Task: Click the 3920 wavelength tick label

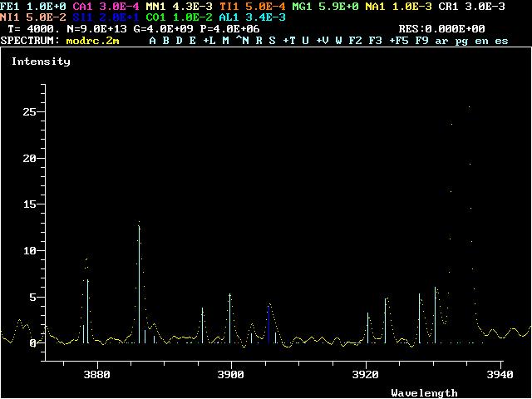Action: [366, 375]
